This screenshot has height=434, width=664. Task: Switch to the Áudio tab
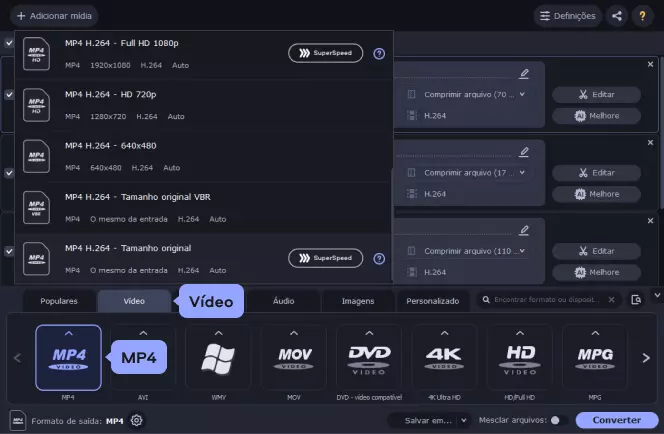coord(283,301)
